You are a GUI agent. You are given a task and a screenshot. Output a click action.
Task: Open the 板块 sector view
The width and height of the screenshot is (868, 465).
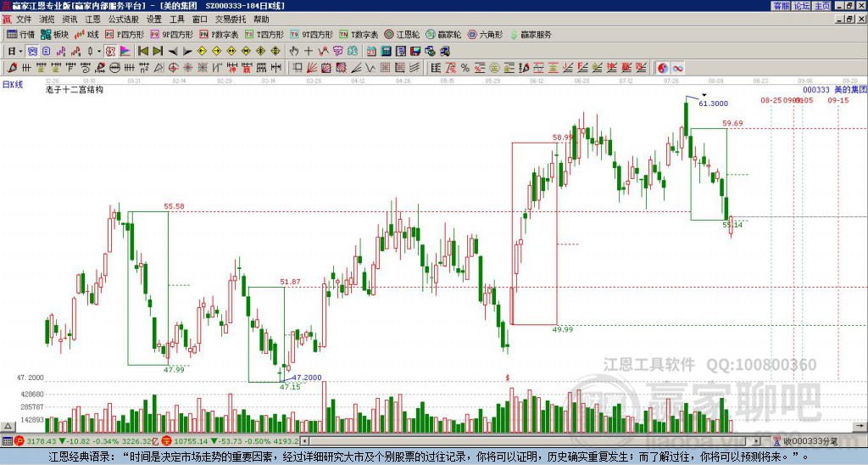(55, 34)
